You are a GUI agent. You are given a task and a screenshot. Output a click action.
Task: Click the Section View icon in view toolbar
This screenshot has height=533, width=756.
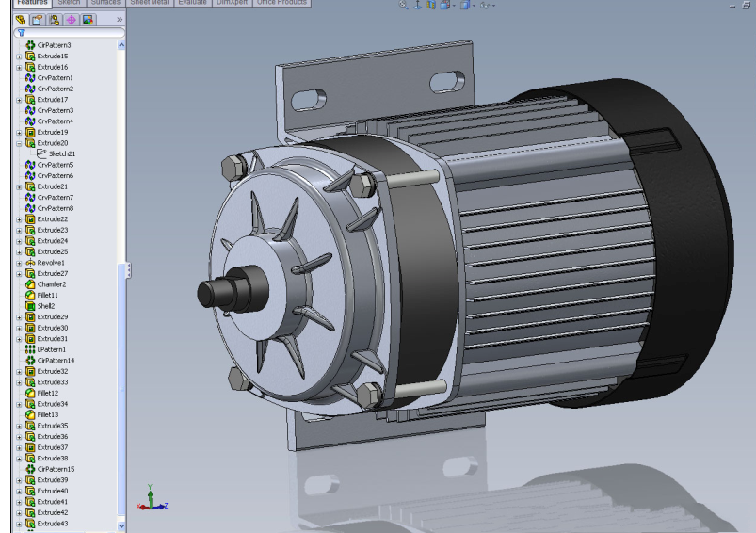431,5
